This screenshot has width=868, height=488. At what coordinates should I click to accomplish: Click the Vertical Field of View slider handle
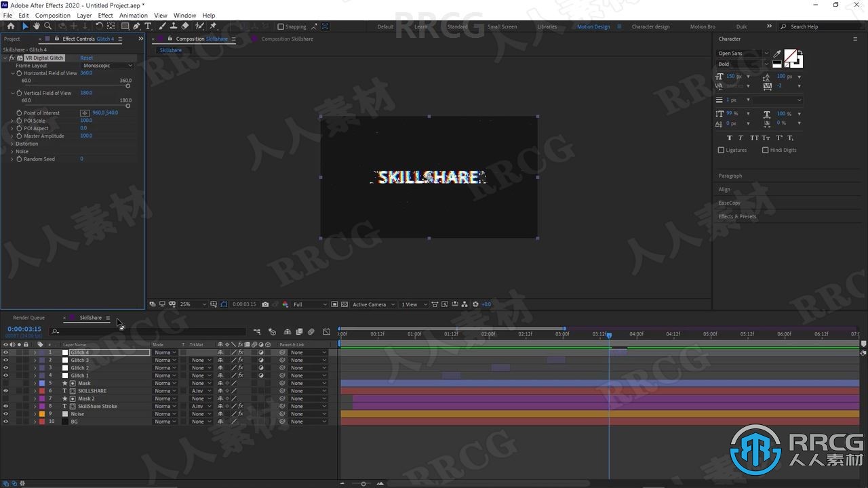pos(127,106)
